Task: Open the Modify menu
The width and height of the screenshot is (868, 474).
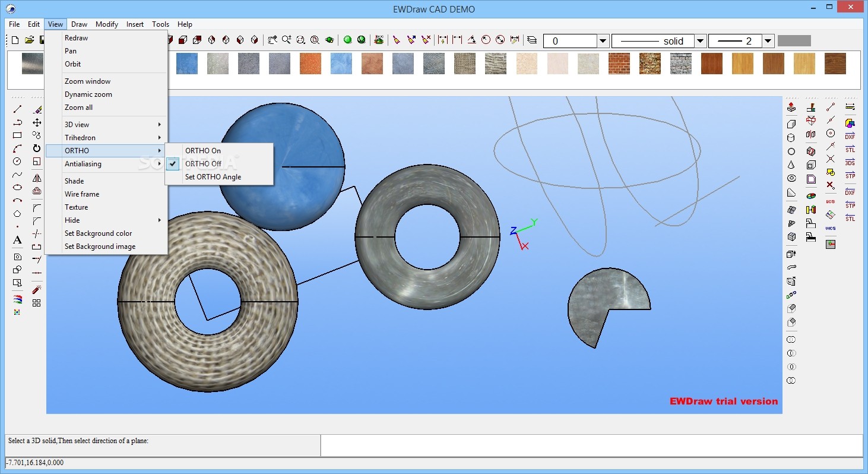Action: pyautogui.click(x=107, y=24)
